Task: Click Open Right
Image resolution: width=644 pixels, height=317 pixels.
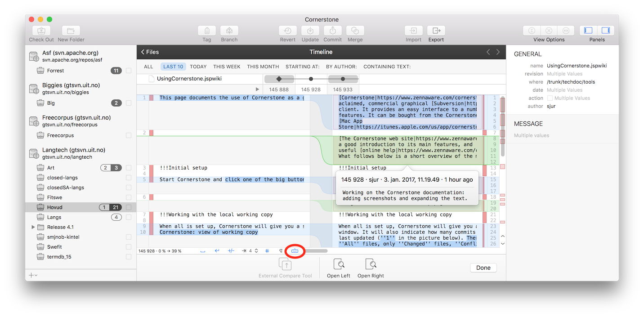Action: tap(371, 268)
